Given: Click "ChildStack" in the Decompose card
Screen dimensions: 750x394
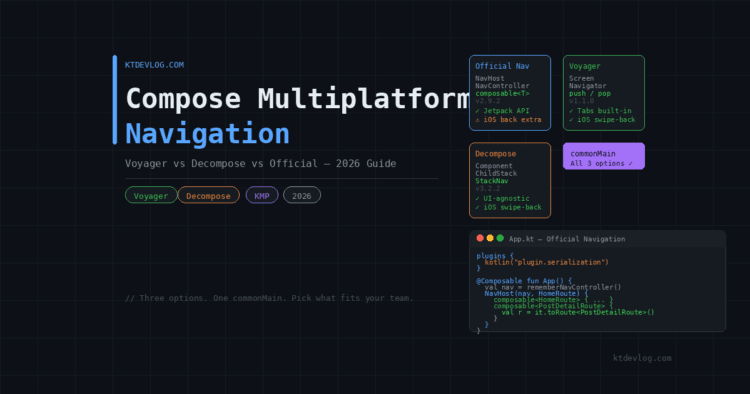Looking at the screenshot, I should point(496,174).
